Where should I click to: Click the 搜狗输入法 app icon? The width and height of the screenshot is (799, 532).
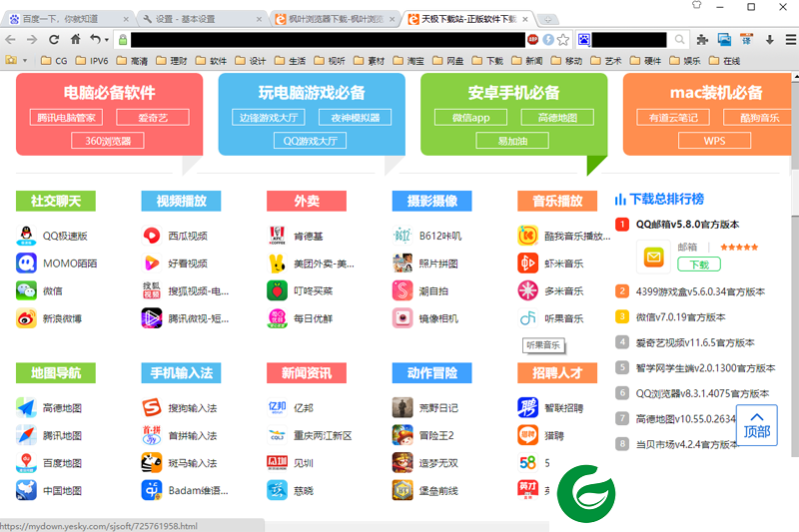pyautogui.click(x=152, y=408)
